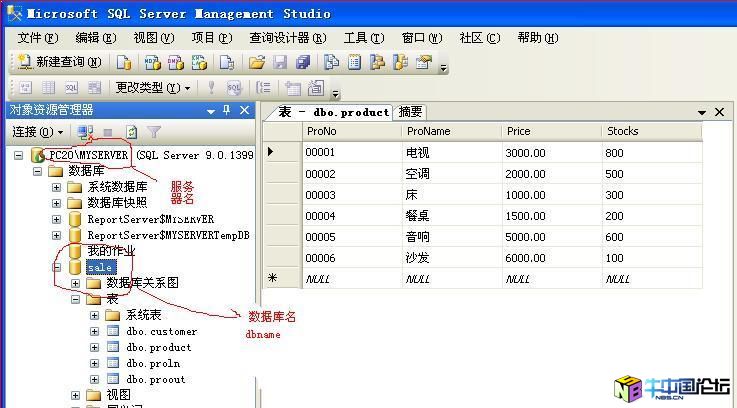Select the dbo.proout table in tree

[x=156, y=379]
